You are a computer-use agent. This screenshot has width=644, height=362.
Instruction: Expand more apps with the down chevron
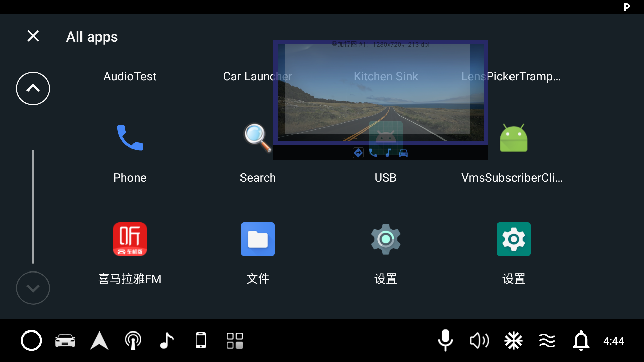(x=33, y=288)
